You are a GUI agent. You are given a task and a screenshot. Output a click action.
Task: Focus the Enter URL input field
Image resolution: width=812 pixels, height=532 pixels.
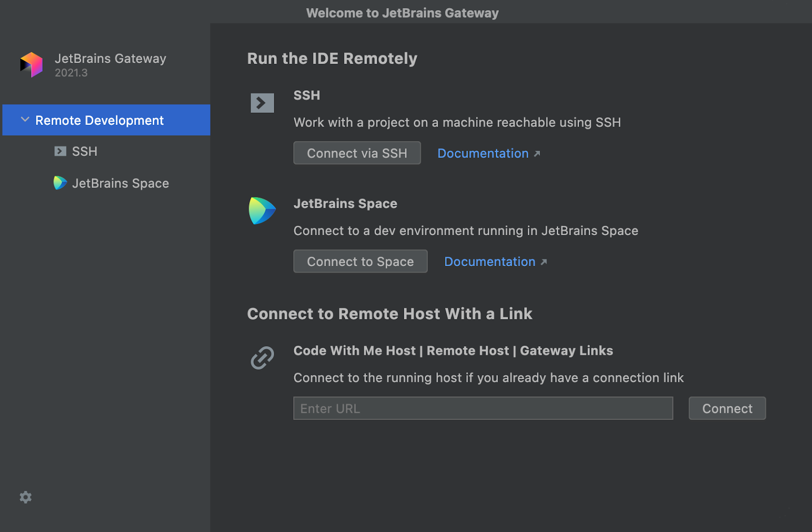click(483, 408)
